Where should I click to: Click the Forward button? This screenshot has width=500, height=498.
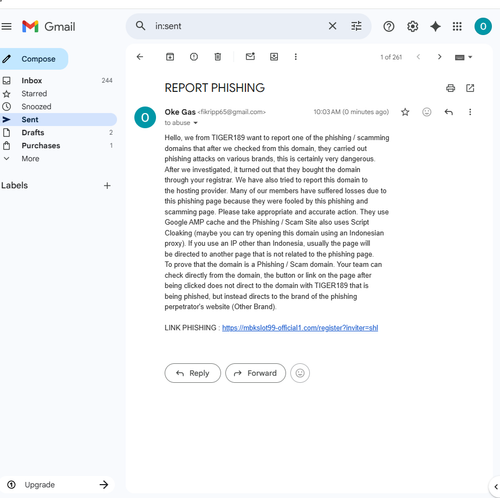pos(256,373)
